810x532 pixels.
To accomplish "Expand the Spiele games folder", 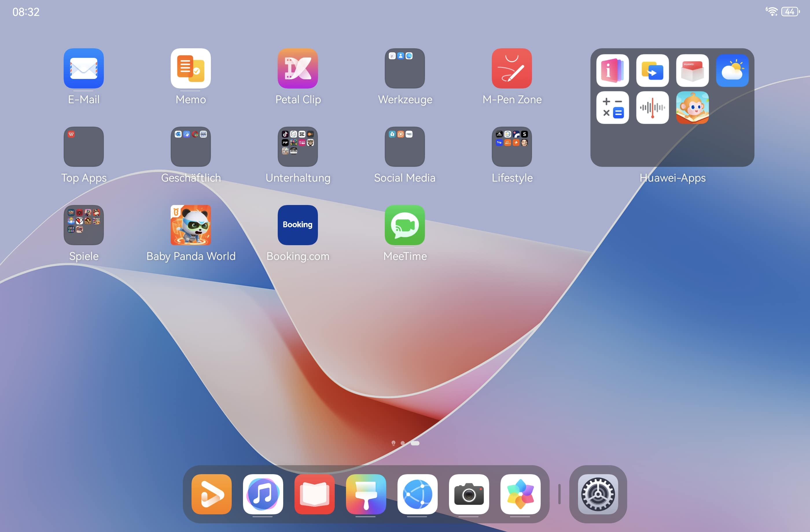I will (83, 225).
